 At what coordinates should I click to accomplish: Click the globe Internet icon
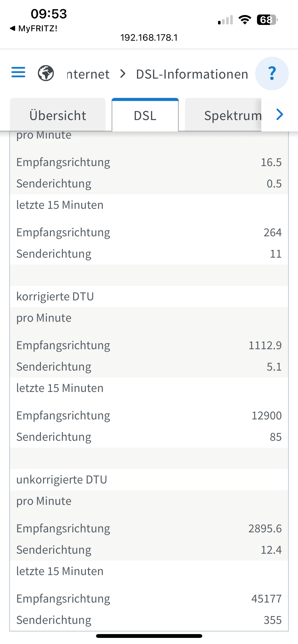pyautogui.click(x=46, y=73)
